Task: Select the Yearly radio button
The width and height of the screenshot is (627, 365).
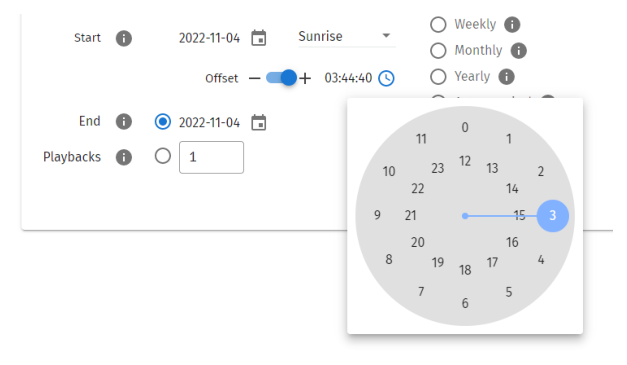Action: pyautogui.click(x=438, y=77)
